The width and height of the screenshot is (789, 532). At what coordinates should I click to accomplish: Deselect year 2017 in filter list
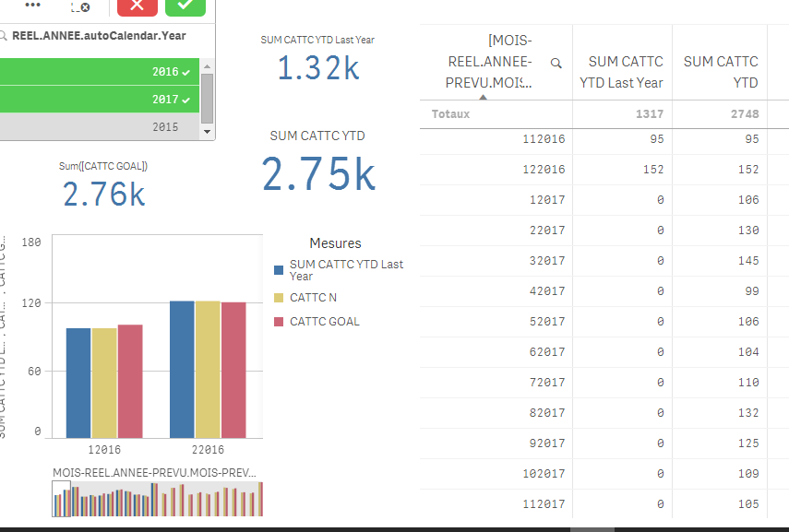[x=100, y=99]
